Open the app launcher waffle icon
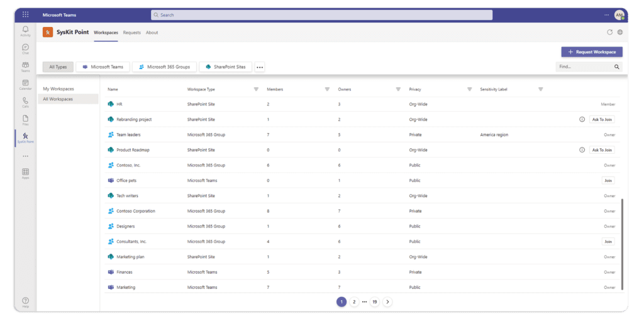The image size is (644, 319). coord(25,15)
